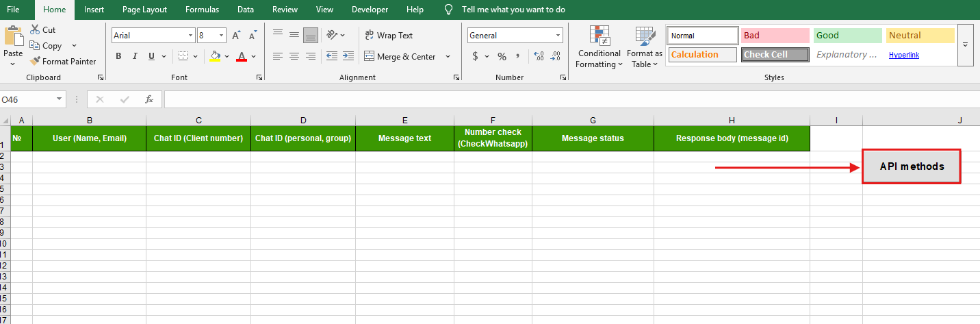Viewport: 980px width, 324px height.
Task: Click the Percent Style icon
Action: tap(502, 56)
